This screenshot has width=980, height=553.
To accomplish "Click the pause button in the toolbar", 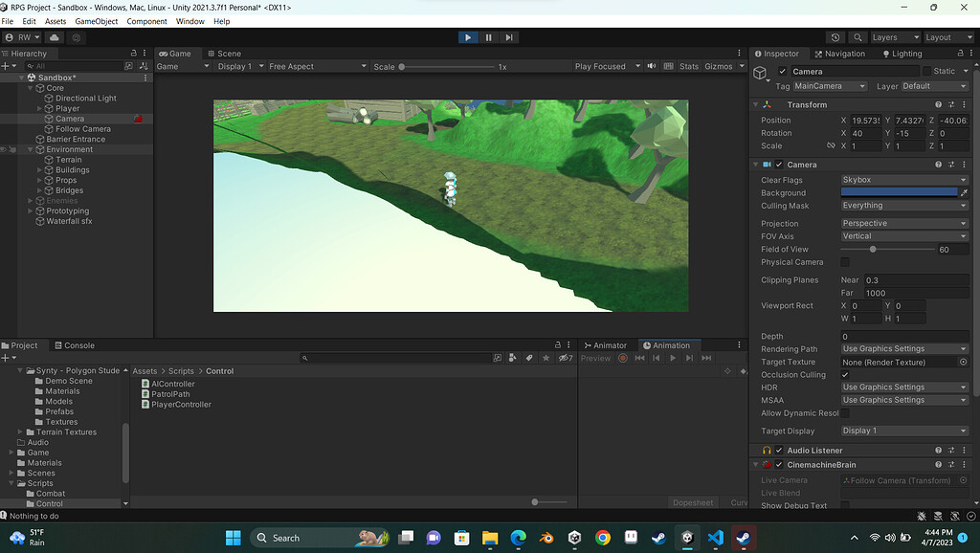I will tap(488, 36).
